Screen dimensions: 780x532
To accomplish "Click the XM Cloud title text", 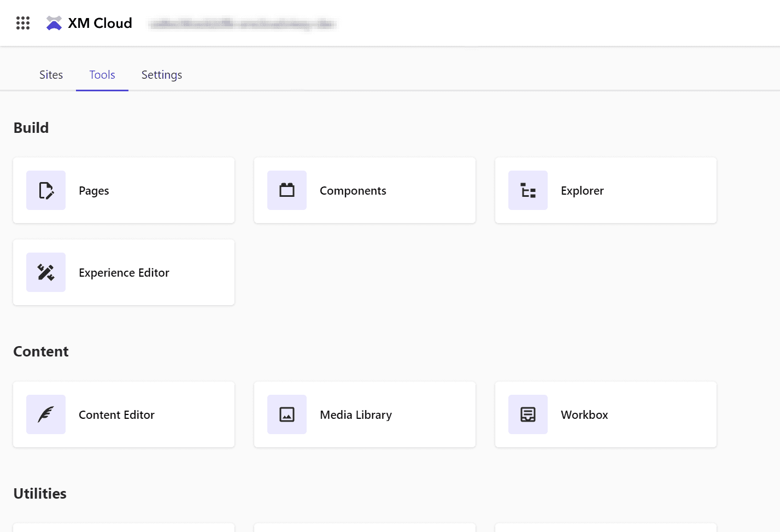I will [100, 23].
